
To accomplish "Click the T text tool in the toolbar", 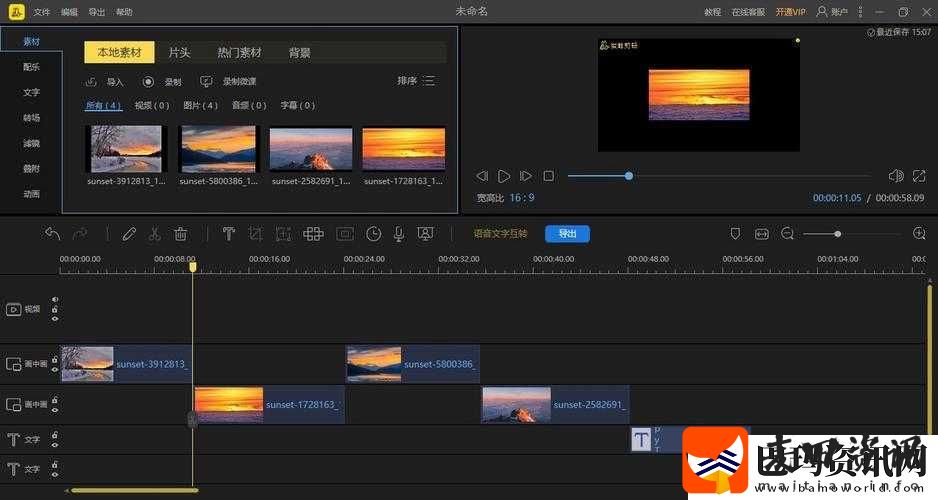I will point(229,233).
